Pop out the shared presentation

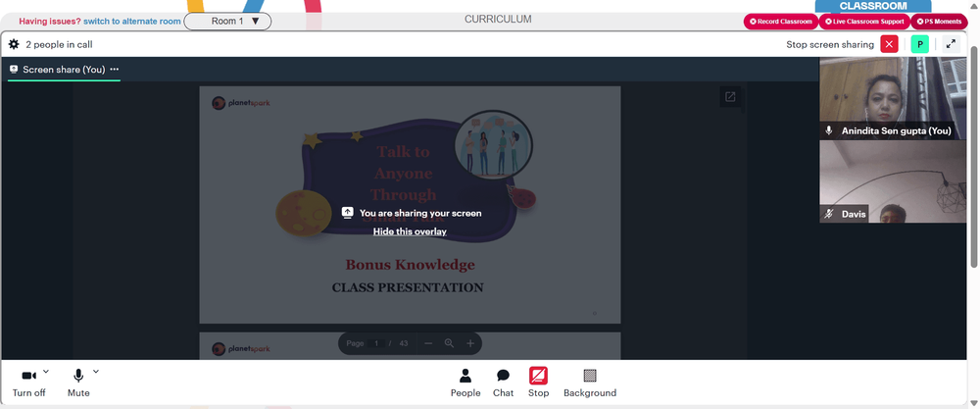730,97
